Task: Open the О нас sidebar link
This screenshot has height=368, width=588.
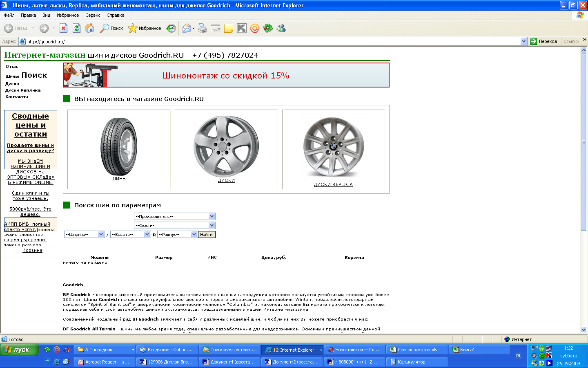Action: [12, 66]
